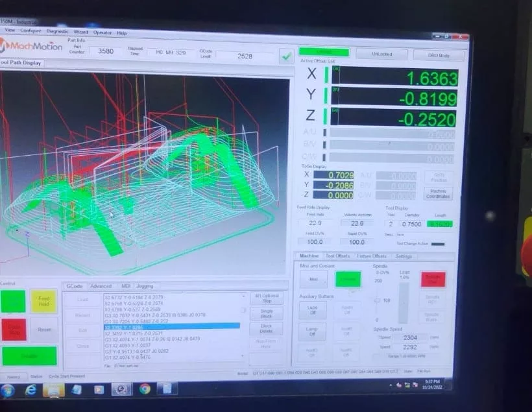Click the Machine Coordinates button
Viewport: 532px width, 412px height.
point(438,193)
